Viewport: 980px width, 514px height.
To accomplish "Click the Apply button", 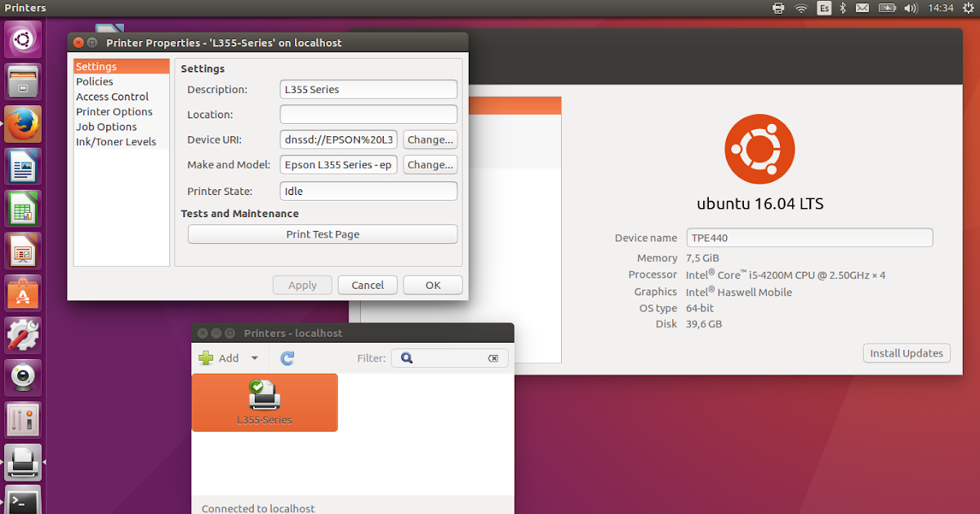I will point(302,285).
